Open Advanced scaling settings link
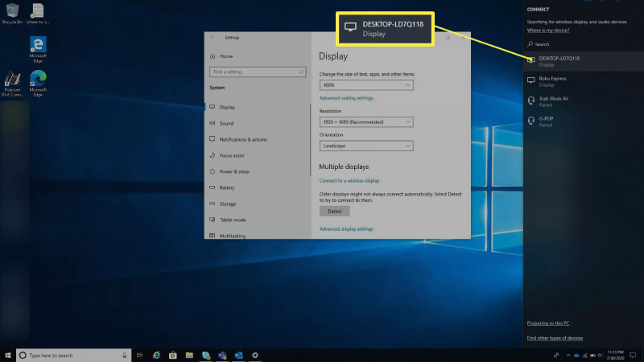Viewport: 644px width, 362px height. (x=346, y=97)
